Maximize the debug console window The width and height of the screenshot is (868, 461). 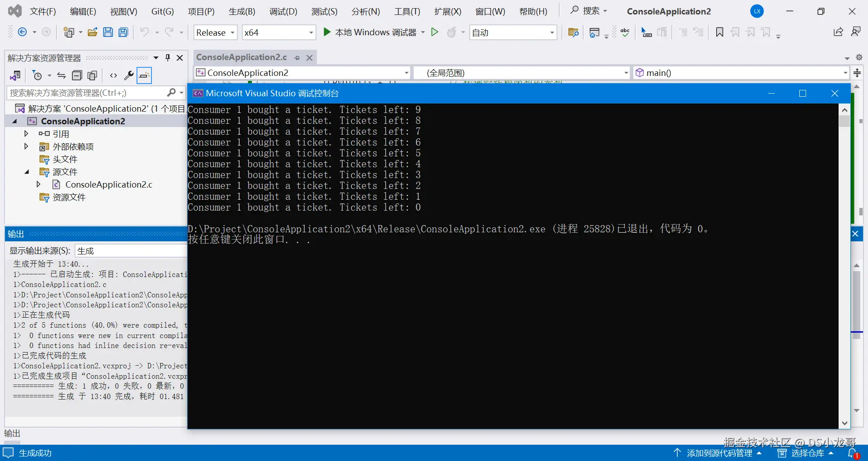tap(802, 93)
